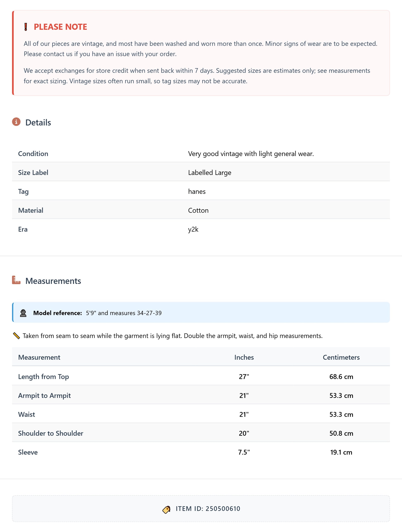Image resolution: width=402 pixels, height=532 pixels.
Task: Click the Measurements section heading
Action: pos(53,281)
